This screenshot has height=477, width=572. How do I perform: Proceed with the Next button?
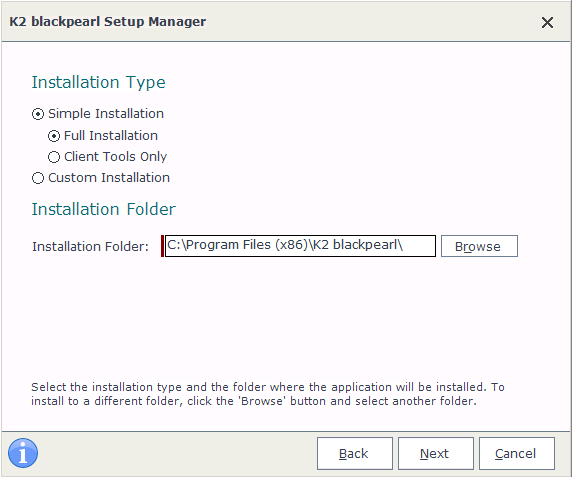[436, 454]
